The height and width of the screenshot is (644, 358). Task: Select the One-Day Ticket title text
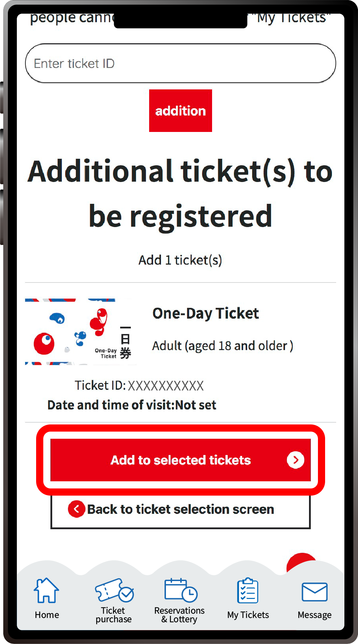tap(206, 313)
